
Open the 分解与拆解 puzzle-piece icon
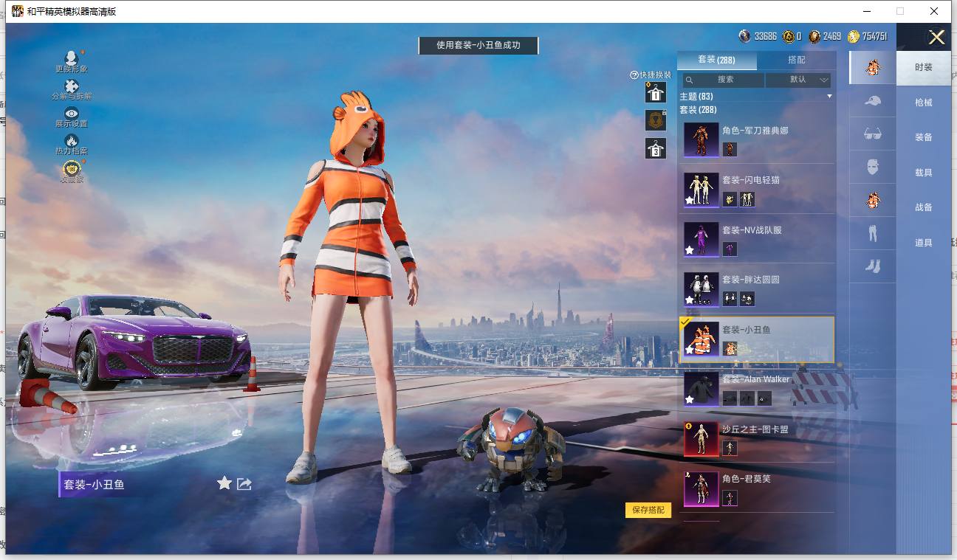[71, 86]
